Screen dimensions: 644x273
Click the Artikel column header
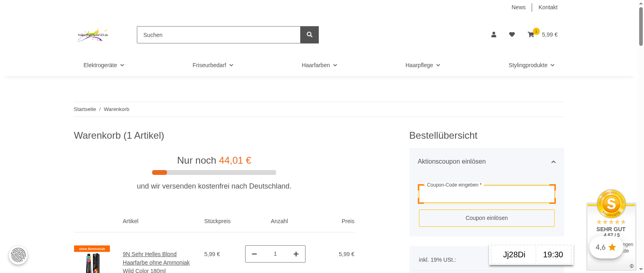coord(130,221)
